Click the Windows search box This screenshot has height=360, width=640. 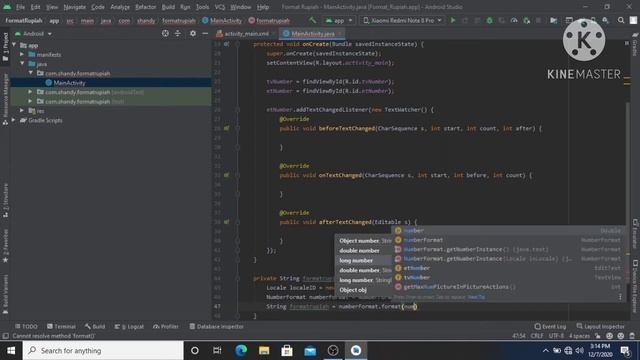(x=103, y=350)
